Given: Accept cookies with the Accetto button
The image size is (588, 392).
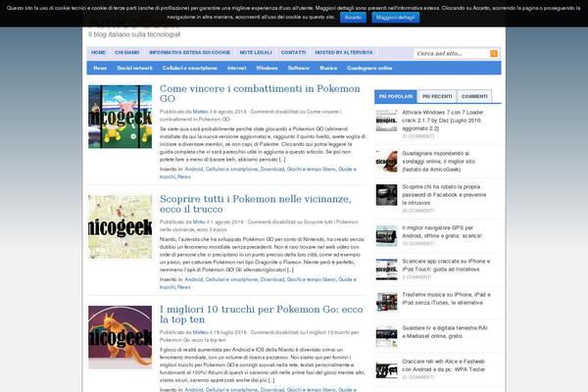Looking at the screenshot, I should point(353,18).
